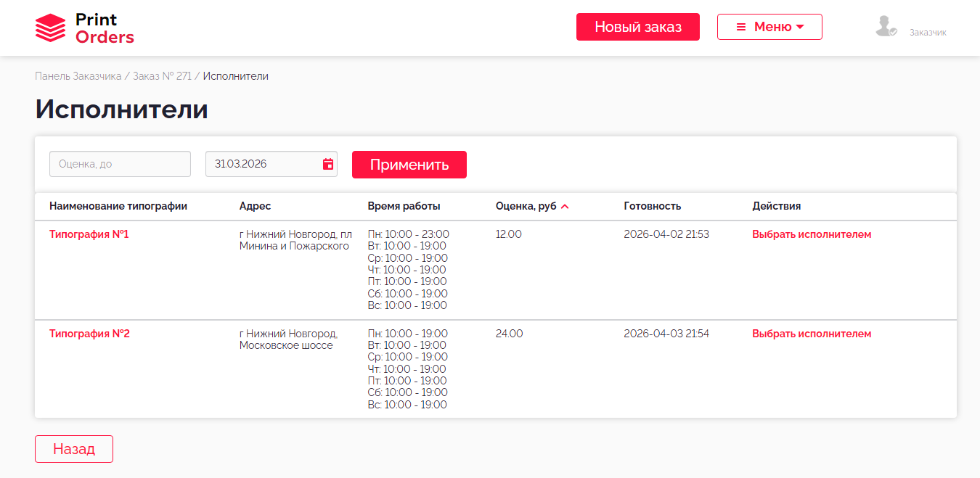Open the calendar date picker icon
This screenshot has height=478, width=980.
tap(328, 164)
